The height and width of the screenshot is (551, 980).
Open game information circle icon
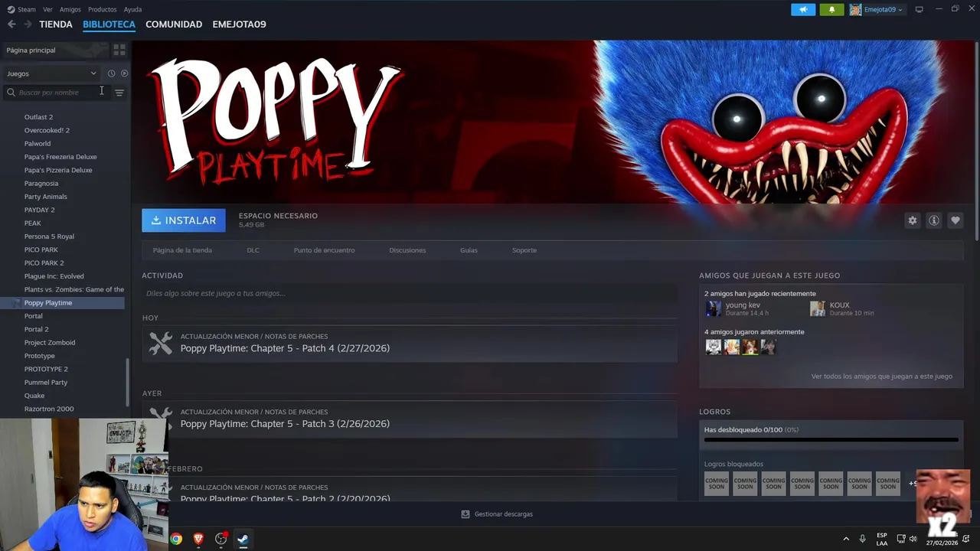click(934, 220)
